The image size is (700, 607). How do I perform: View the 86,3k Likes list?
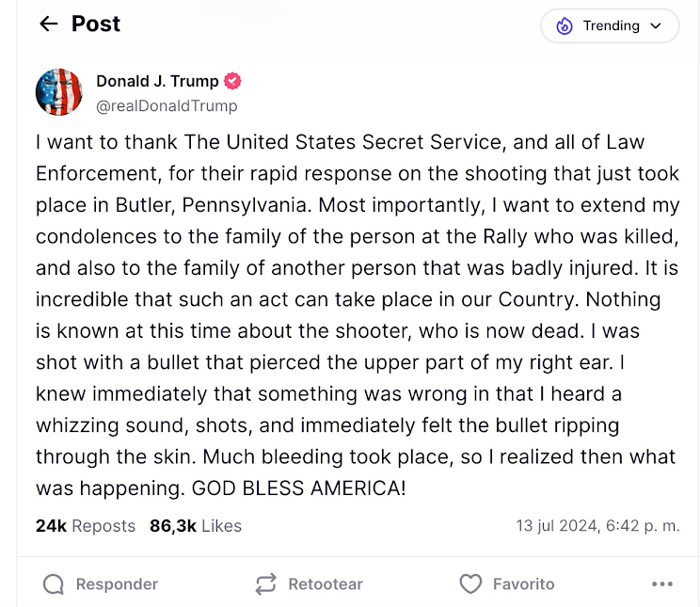pos(195,526)
